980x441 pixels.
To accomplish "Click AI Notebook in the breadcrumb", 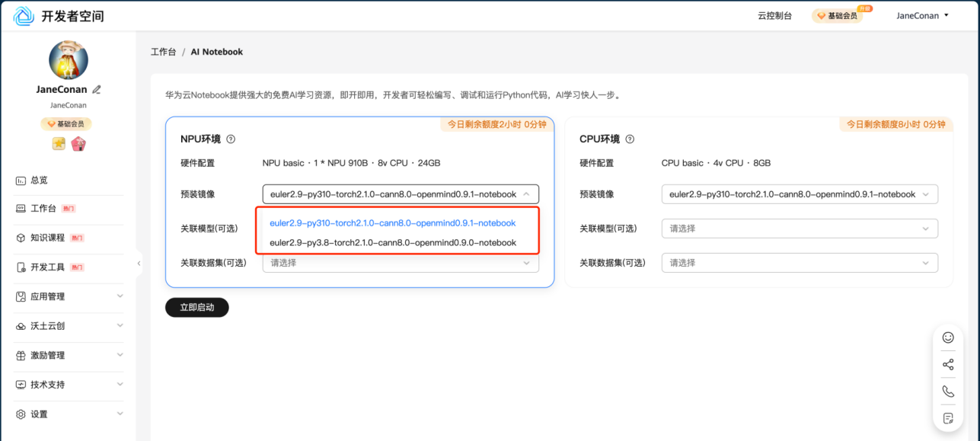I will pos(217,52).
